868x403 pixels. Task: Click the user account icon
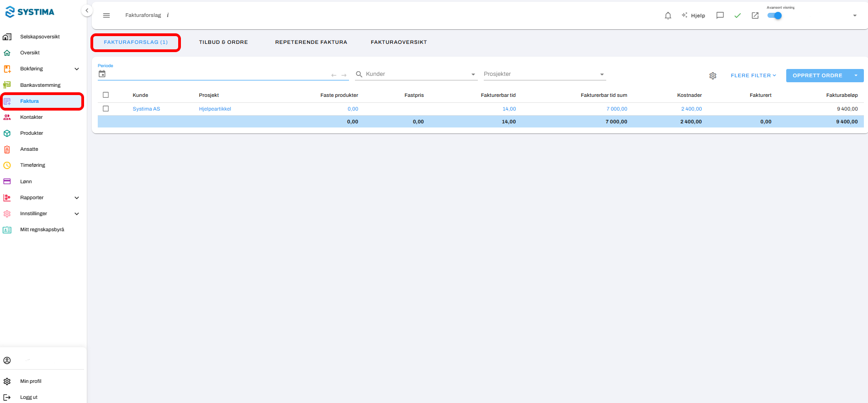[x=7, y=361]
